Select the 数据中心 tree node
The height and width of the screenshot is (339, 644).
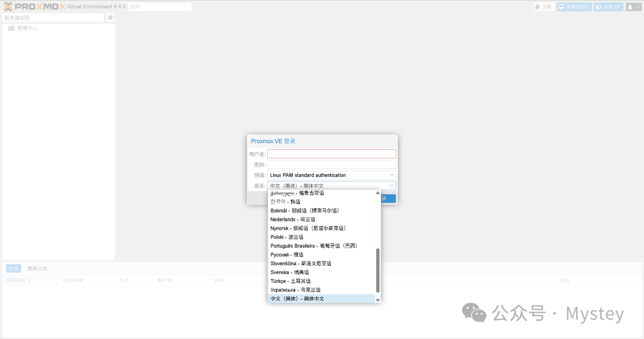[27, 29]
